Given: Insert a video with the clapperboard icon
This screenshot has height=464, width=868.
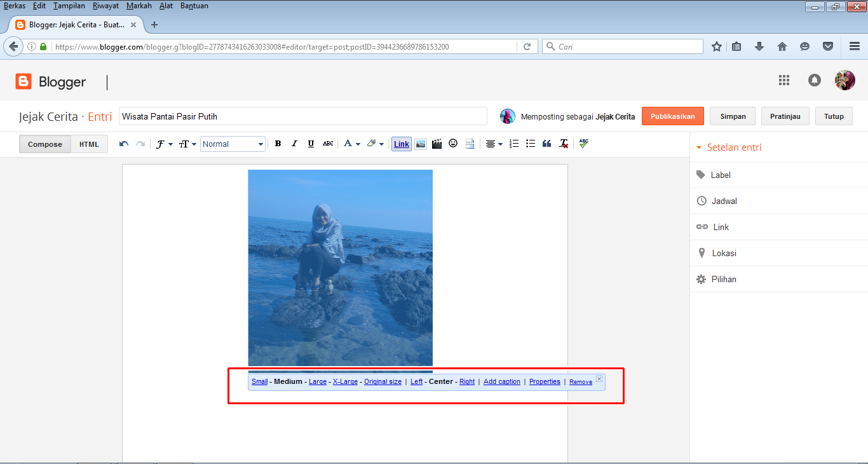Looking at the screenshot, I should [x=437, y=144].
